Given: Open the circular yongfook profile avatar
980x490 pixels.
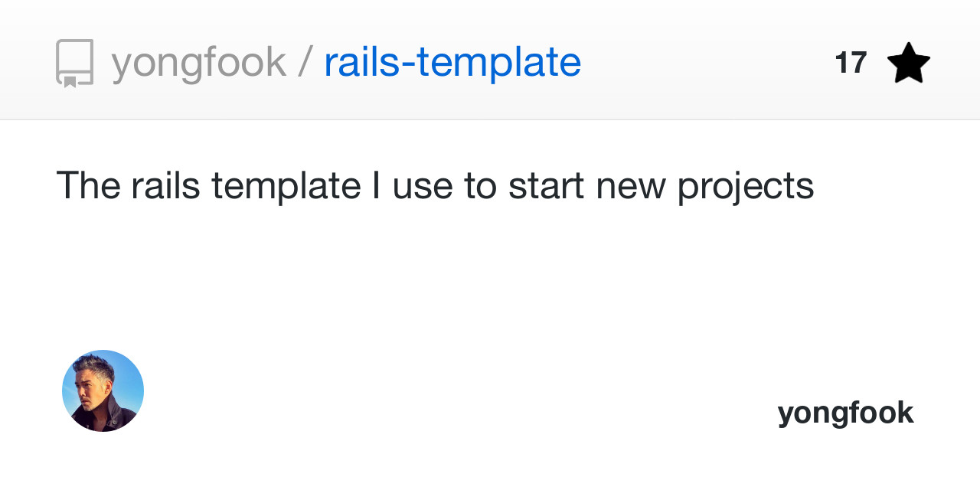Looking at the screenshot, I should [103, 390].
